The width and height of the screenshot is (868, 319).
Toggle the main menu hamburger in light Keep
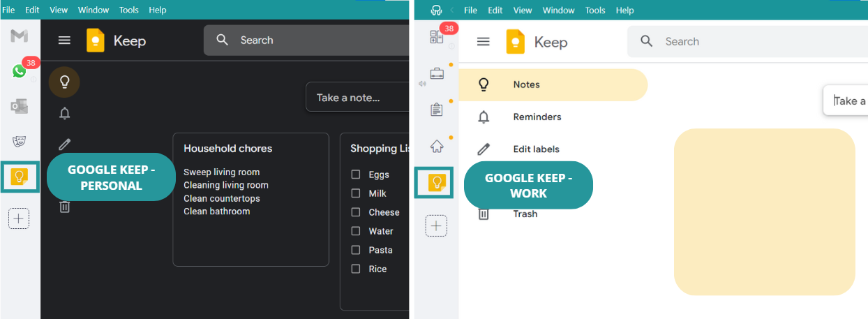point(483,42)
